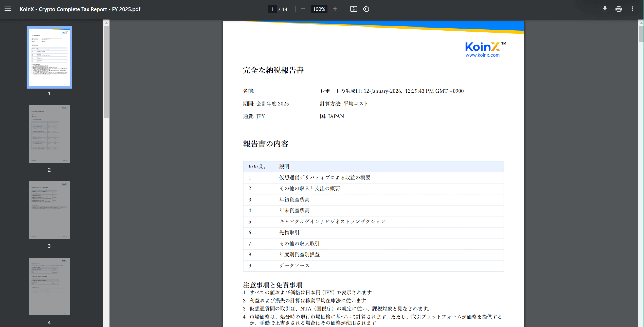Go to page 4 thumbnail

[49, 286]
